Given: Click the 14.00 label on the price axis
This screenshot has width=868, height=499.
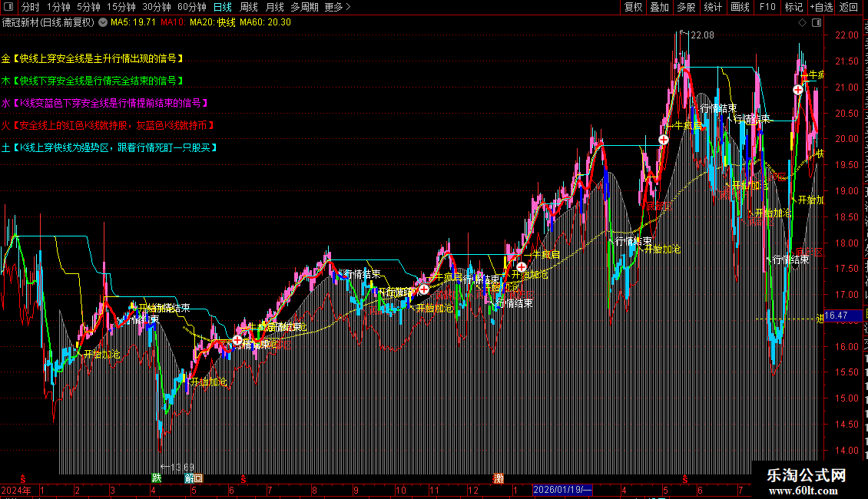Looking at the screenshot, I should pyautogui.click(x=847, y=451).
